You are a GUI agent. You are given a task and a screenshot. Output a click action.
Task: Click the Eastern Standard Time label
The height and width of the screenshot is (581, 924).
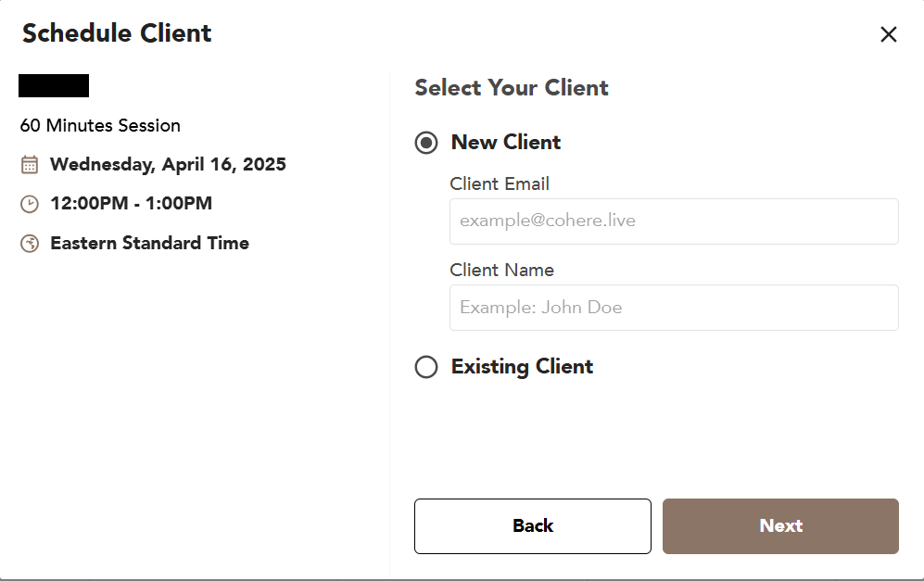coord(149,244)
